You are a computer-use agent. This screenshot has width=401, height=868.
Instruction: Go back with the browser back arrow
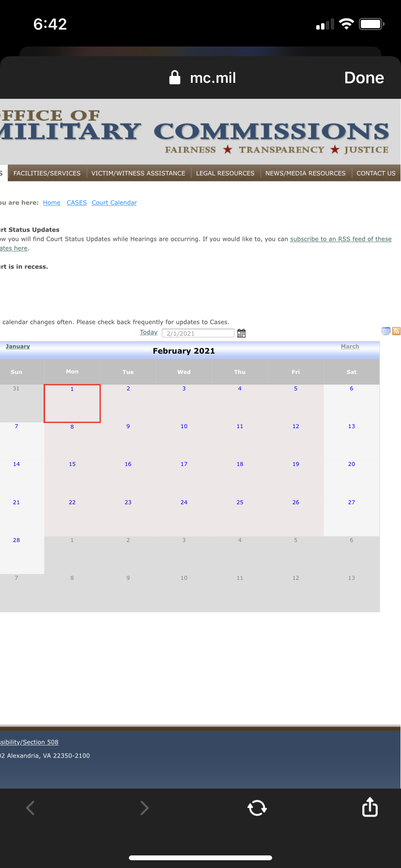tap(31, 807)
